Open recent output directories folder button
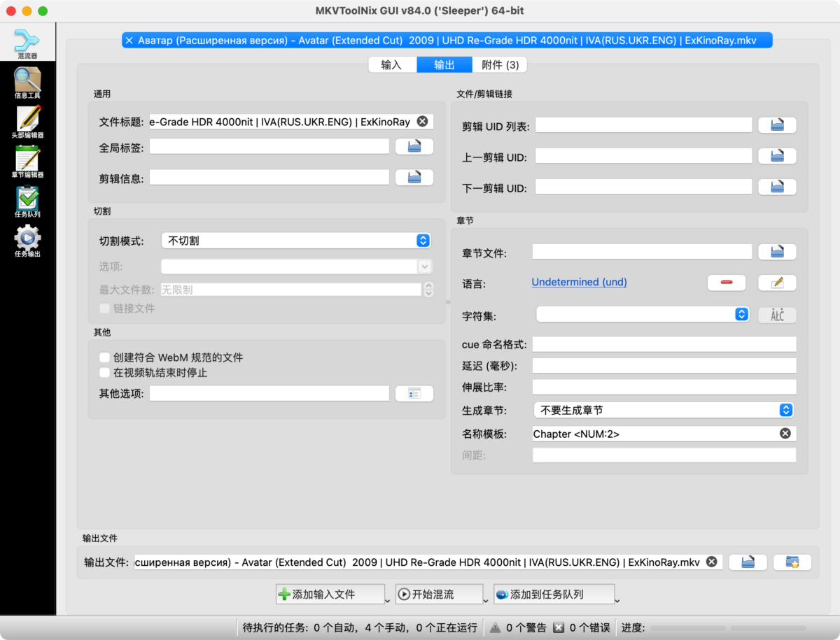The image size is (840, 640). click(792, 562)
